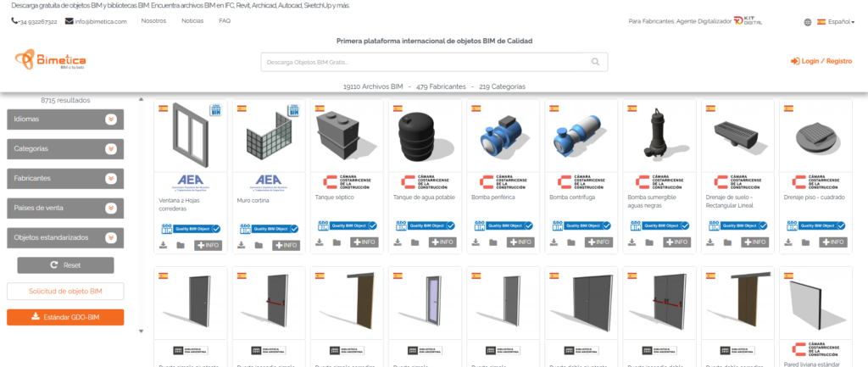868x367 pixels.
Task: Click the sidebar scroll down arrow
Action: coord(142,331)
